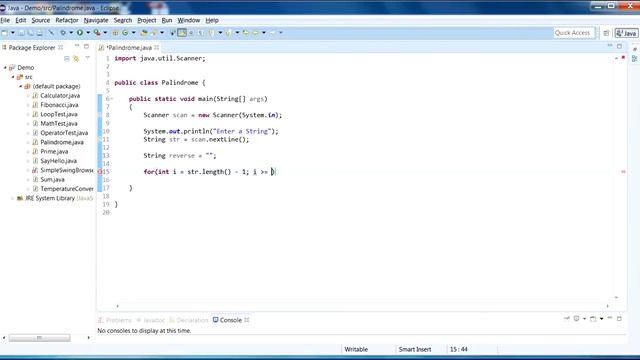Image resolution: width=640 pixels, height=360 pixels.
Task: Select Palindrome.java in Package Explorer tree
Action: [62, 142]
